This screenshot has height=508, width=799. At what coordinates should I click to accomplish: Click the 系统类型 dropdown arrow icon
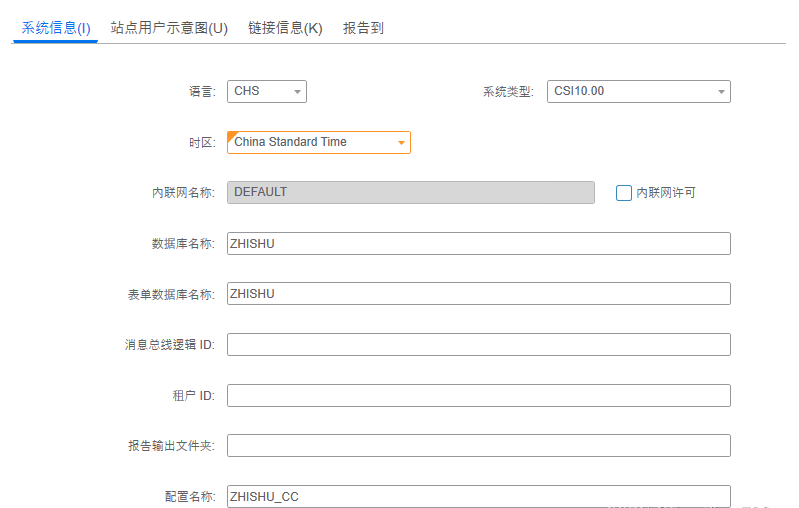(721, 92)
